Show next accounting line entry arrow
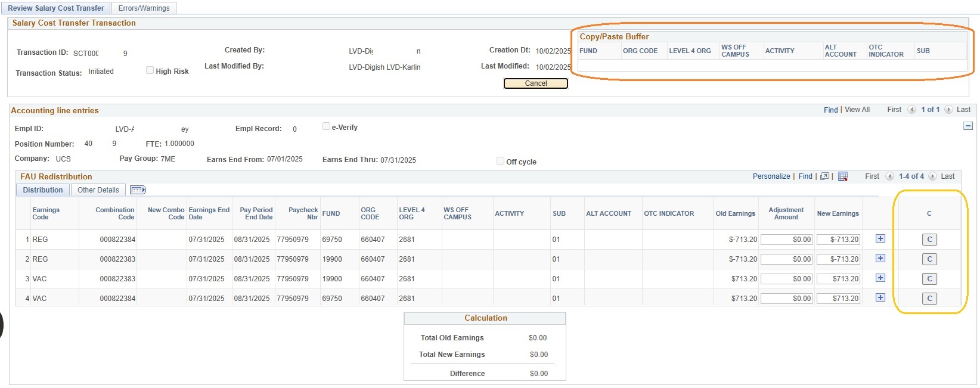Image resolution: width=980 pixels, height=388 pixels. coord(948,110)
